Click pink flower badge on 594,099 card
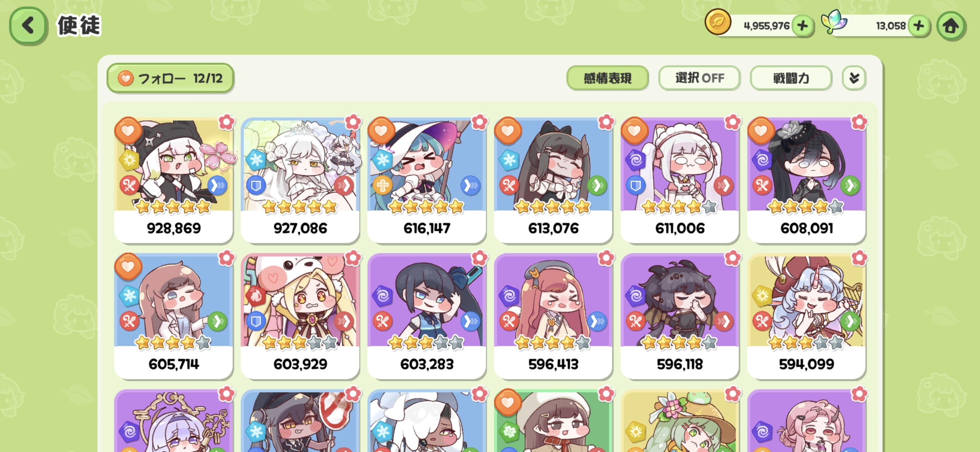The image size is (980, 452). (x=859, y=258)
